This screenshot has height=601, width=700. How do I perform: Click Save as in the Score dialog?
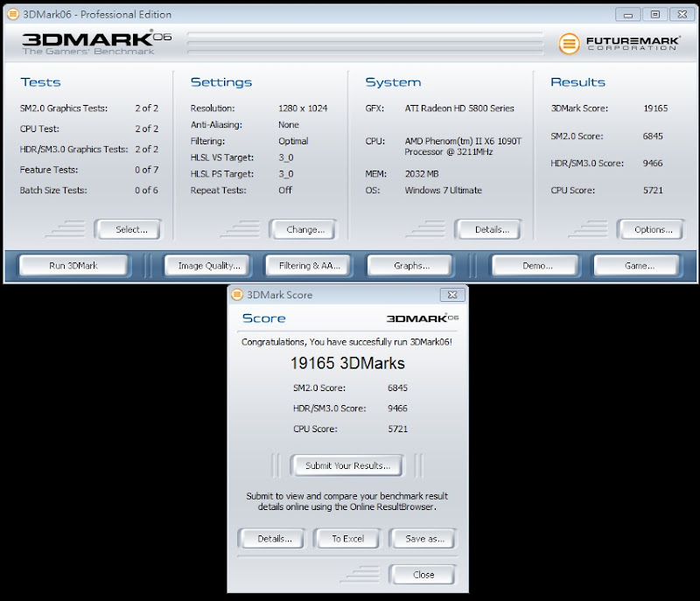coord(424,539)
